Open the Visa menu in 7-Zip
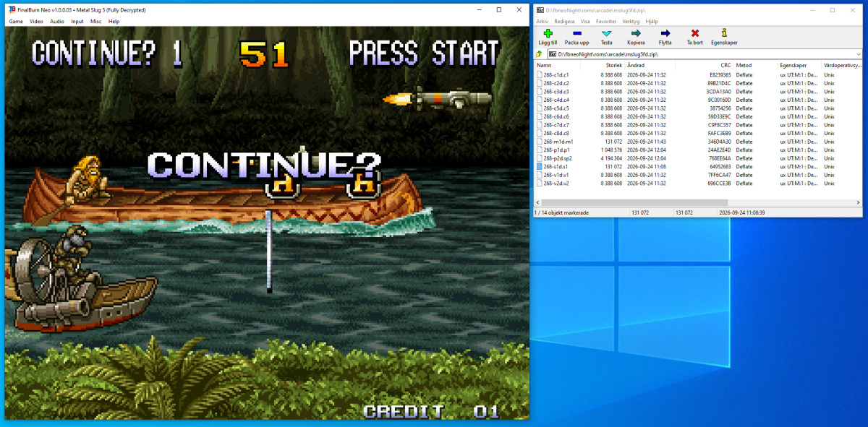Image resolution: width=868 pixels, height=427 pixels. click(x=585, y=22)
